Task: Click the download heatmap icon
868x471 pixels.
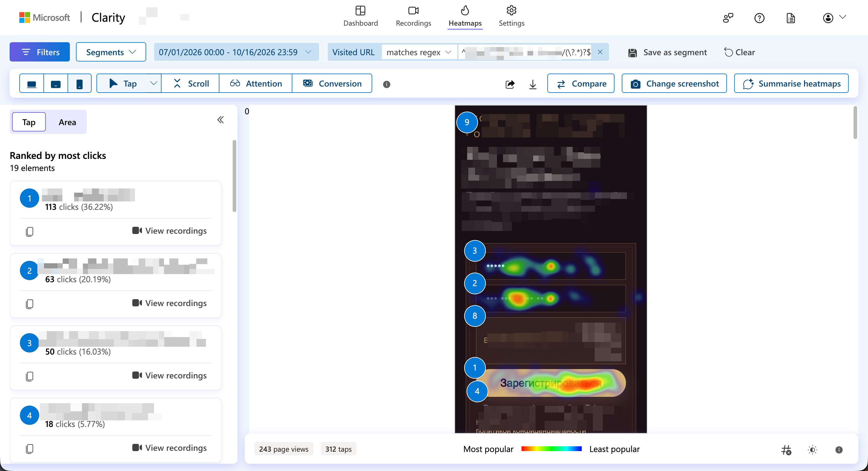Action: tap(533, 84)
